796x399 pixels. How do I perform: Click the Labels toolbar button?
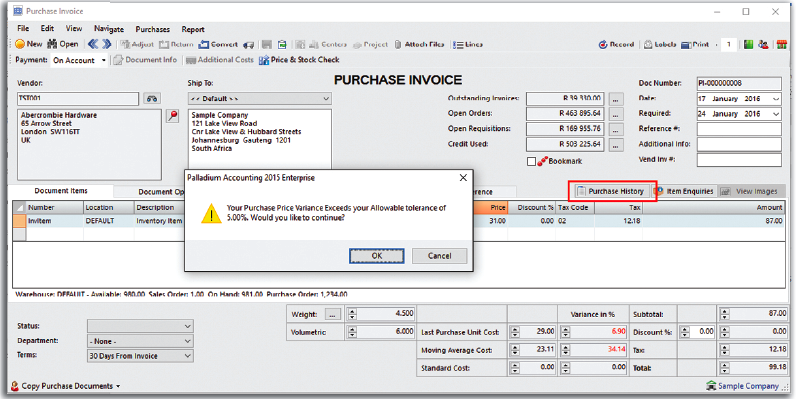pyautogui.click(x=659, y=45)
